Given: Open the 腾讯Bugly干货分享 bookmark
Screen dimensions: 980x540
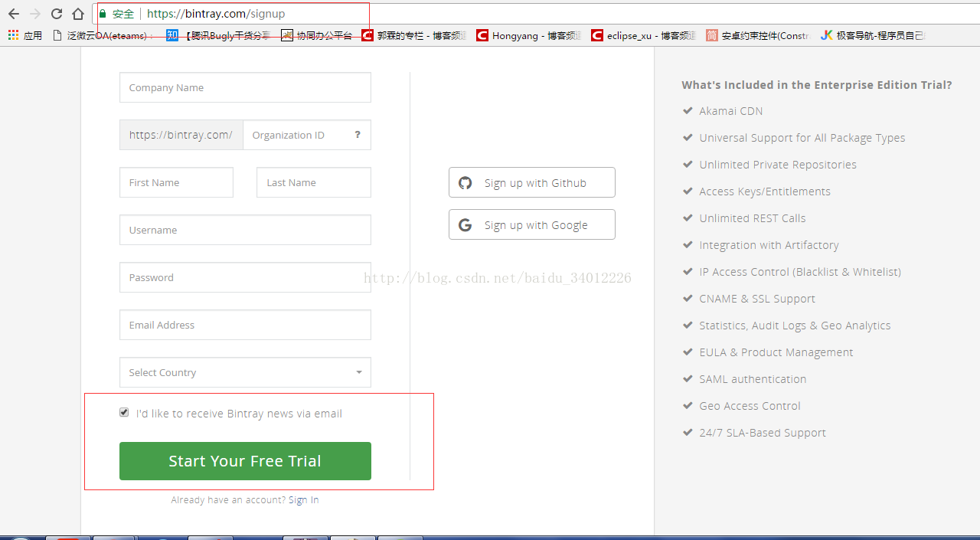Looking at the screenshot, I should [219, 35].
